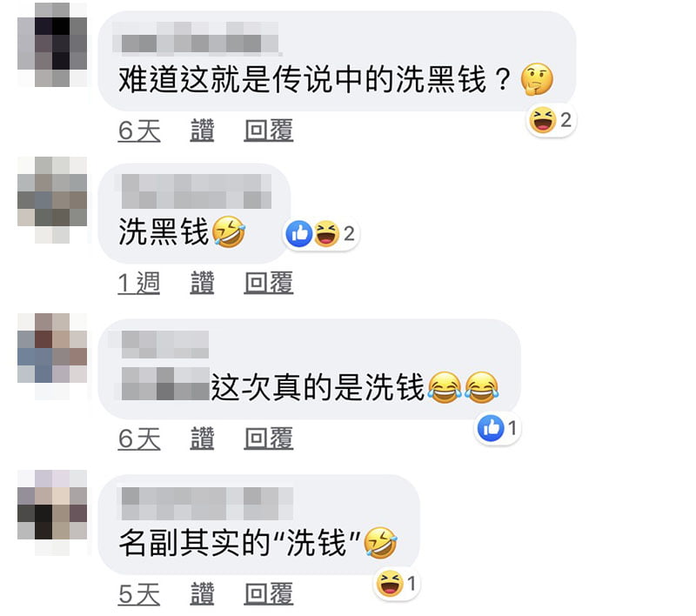This screenshot has height=616, width=696.
Task: Open second commenter's profile picture
Action: (x=52, y=200)
